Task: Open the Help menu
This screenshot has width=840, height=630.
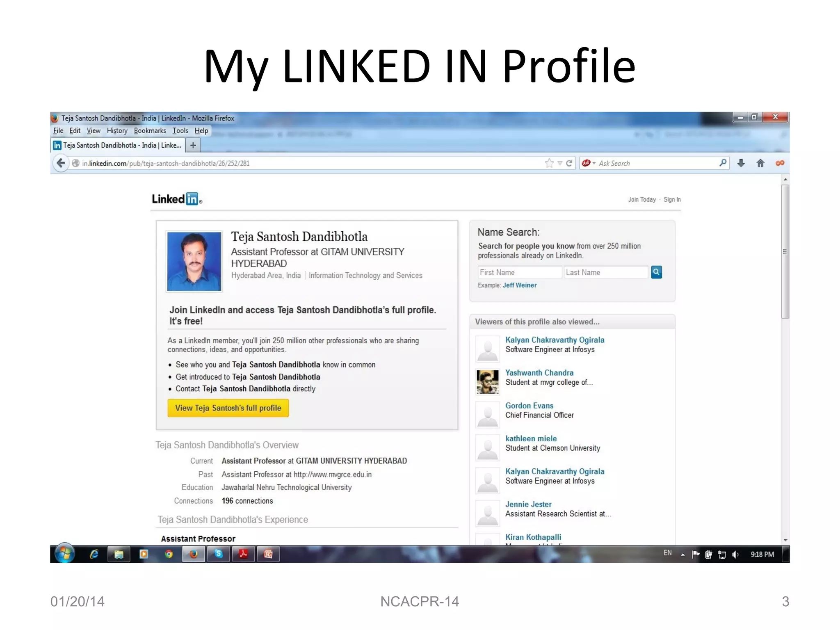Action: click(x=201, y=130)
